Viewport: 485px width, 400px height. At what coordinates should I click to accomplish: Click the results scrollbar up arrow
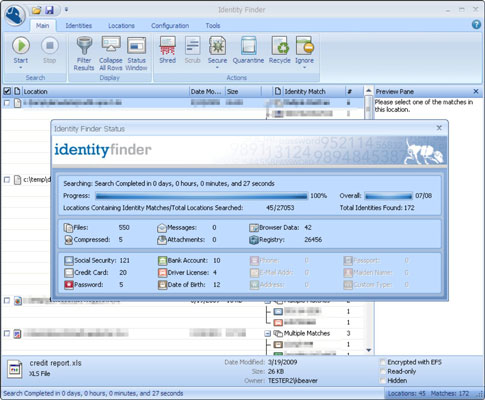tap(368, 91)
